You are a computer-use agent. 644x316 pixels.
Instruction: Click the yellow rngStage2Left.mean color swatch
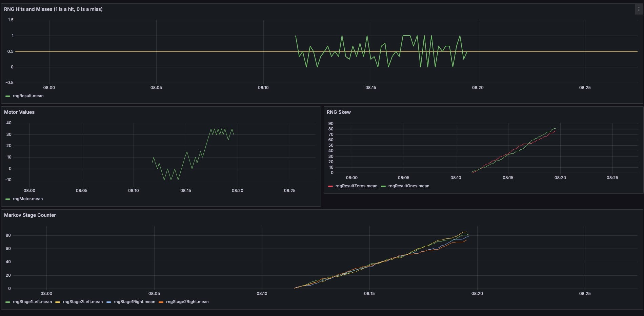pos(58,302)
